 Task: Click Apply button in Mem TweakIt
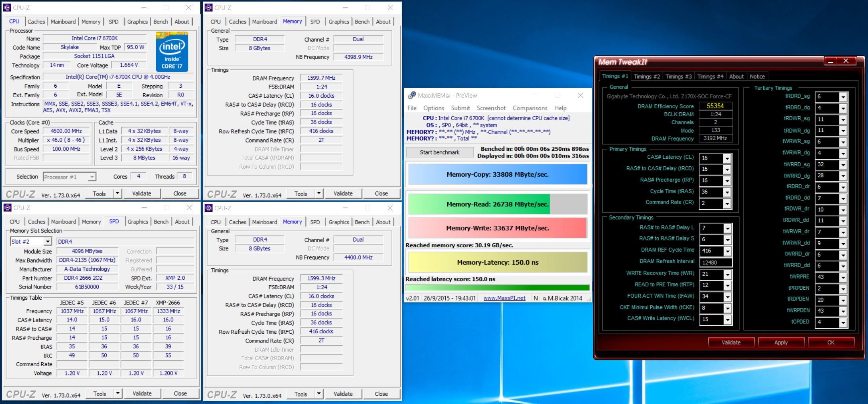781,342
